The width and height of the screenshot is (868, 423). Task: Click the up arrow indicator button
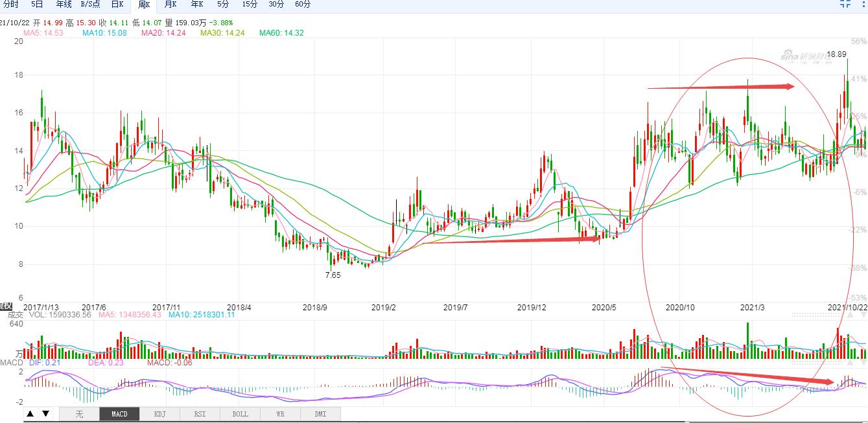[x=30, y=413]
